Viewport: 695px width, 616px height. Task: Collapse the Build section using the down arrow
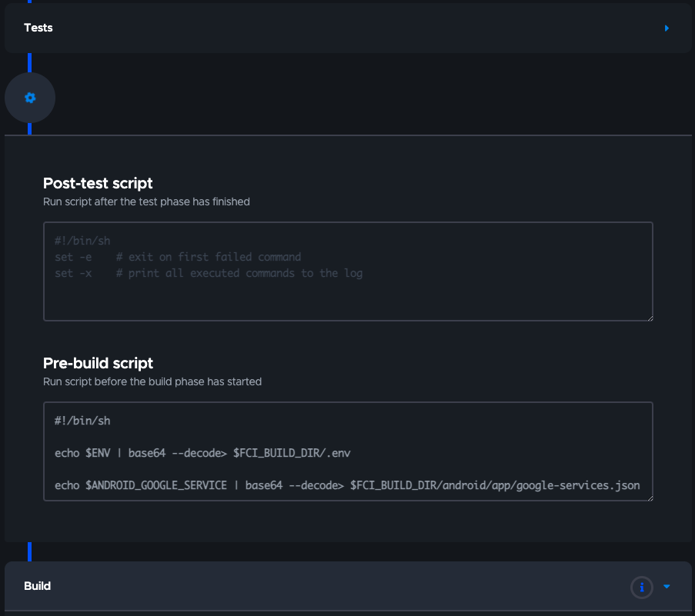[667, 587]
